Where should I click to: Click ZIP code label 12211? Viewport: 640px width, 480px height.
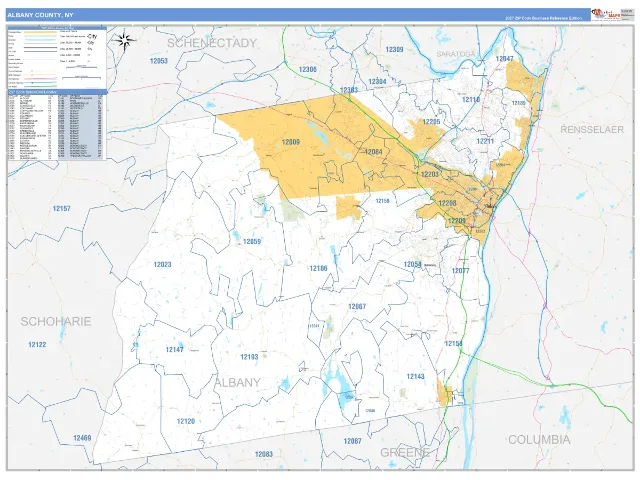coord(485,141)
